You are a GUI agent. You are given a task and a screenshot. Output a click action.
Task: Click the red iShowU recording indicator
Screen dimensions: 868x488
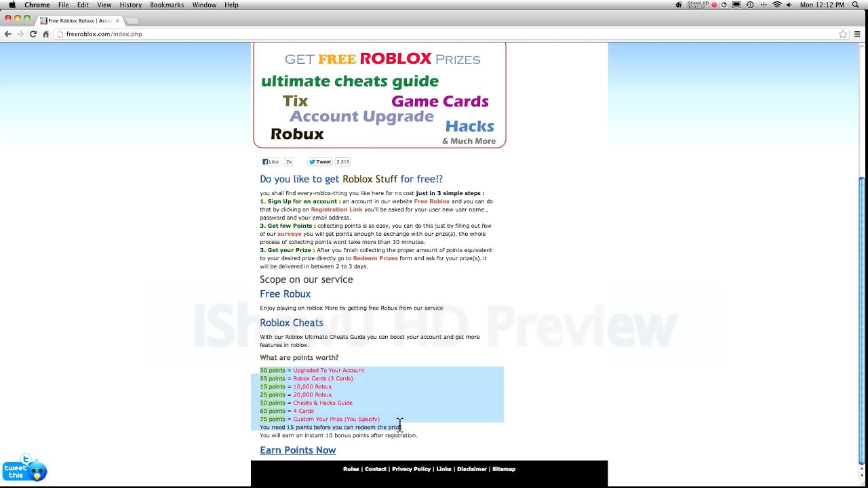click(x=714, y=5)
